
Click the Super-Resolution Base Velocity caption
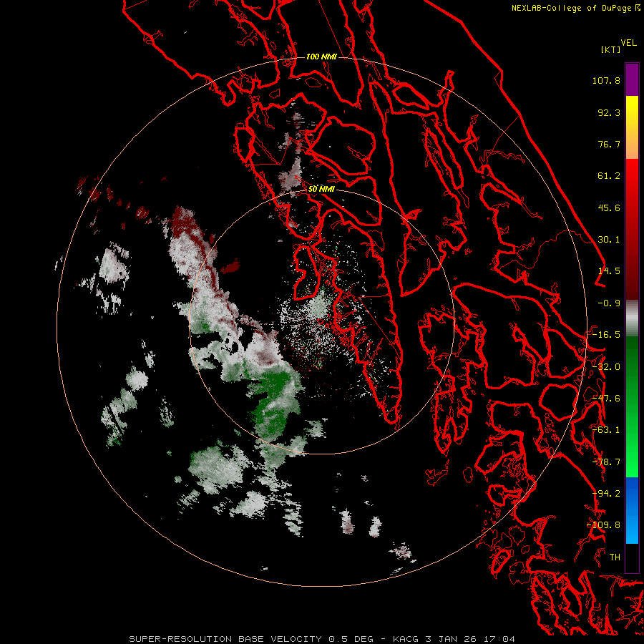coord(321,639)
